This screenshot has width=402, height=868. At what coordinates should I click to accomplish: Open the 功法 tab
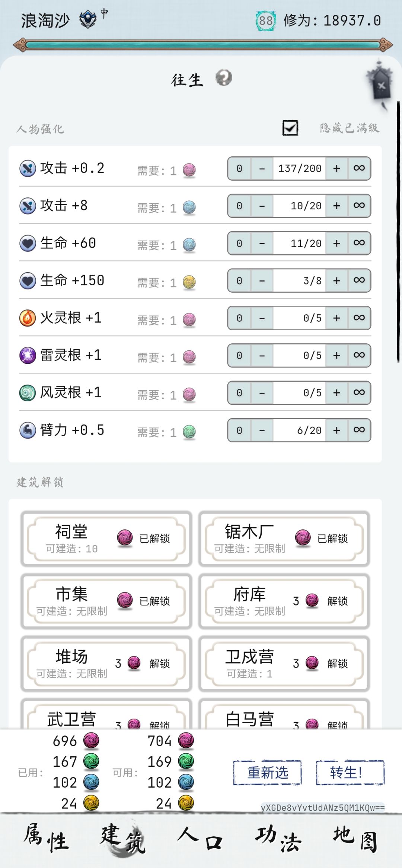[x=278, y=839]
